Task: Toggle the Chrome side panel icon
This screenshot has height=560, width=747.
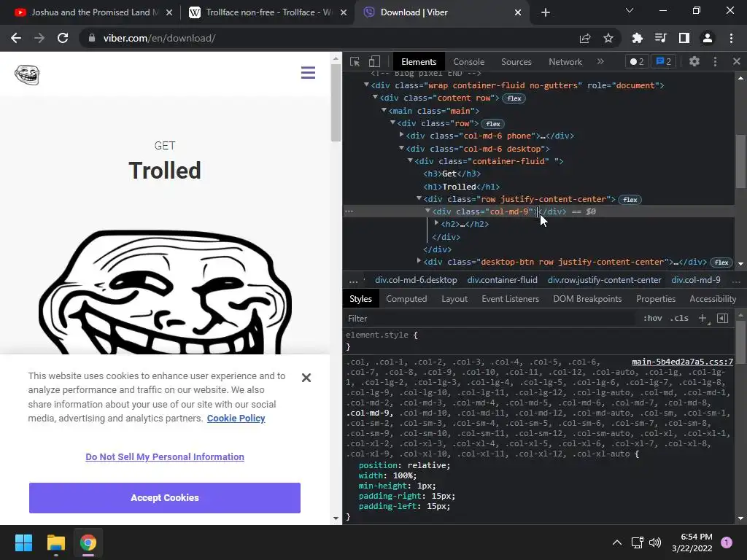Action: (684, 38)
